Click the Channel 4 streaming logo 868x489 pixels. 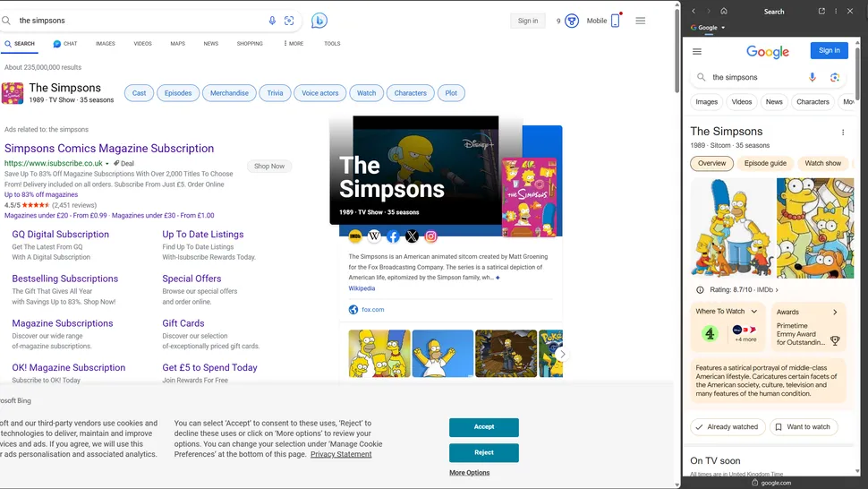click(711, 333)
